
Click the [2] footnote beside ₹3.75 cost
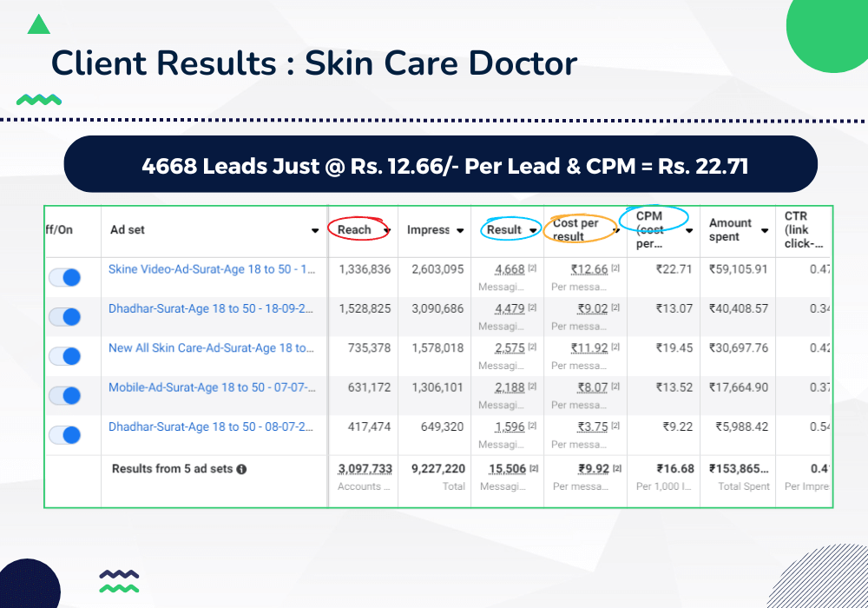click(x=615, y=427)
